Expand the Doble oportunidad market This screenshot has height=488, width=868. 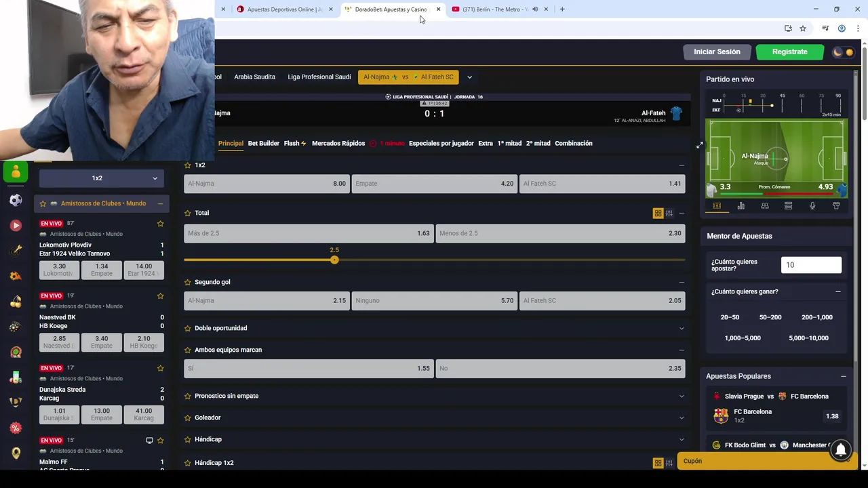682,328
